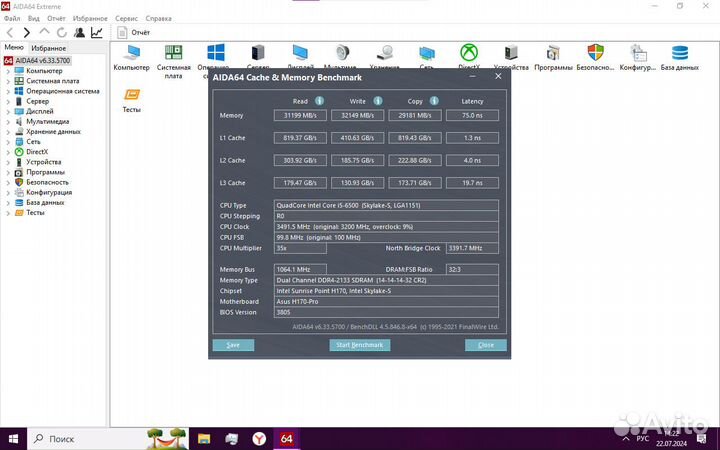The height and width of the screenshot is (450, 720).
Task: Open the Программы icon in the main pane
Action: pyautogui.click(x=553, y=57)
